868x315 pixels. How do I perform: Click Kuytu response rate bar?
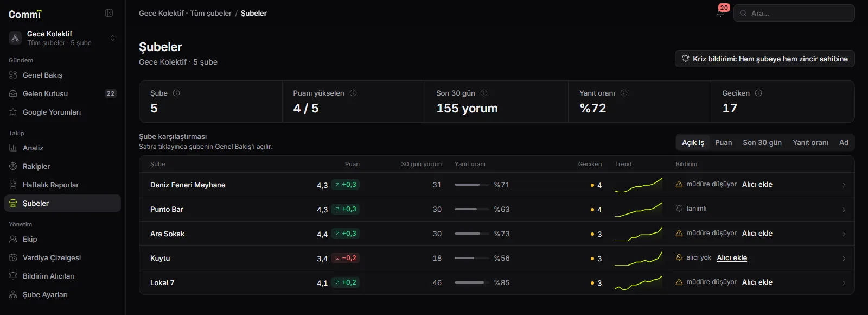[x=471, y=258]
